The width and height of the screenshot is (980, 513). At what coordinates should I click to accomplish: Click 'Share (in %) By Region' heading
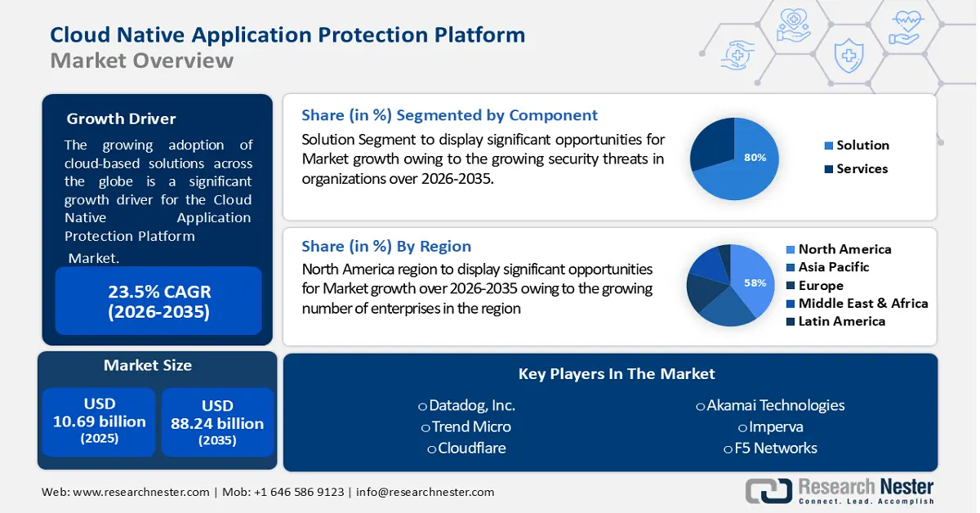[x=386, y=246]
